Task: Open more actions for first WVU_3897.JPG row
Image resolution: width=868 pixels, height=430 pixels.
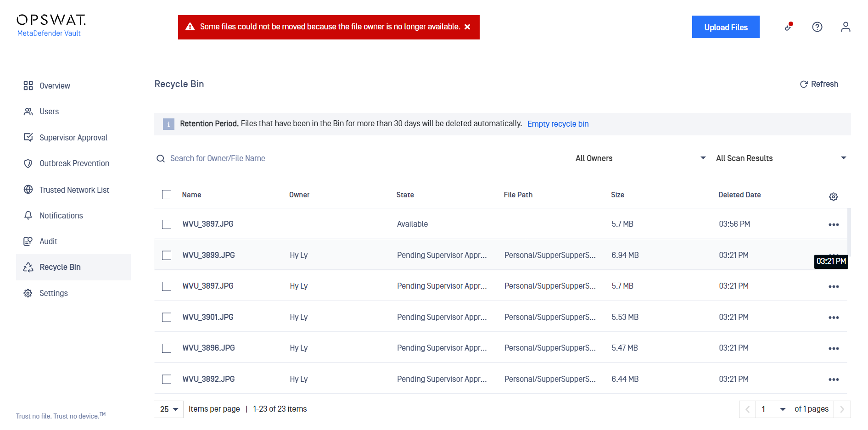Action: (x=834, y=224)
